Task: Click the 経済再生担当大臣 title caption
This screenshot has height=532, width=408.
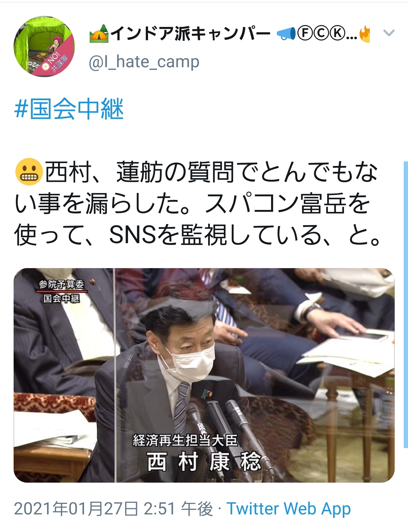Action: point(185,441)
